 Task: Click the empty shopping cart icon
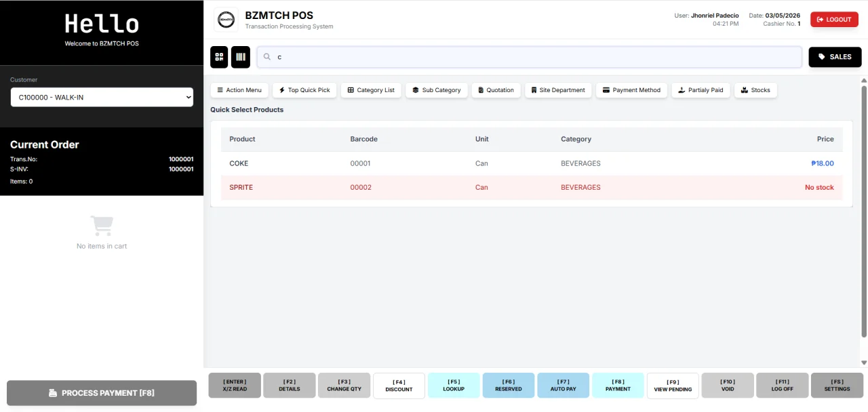102,226
